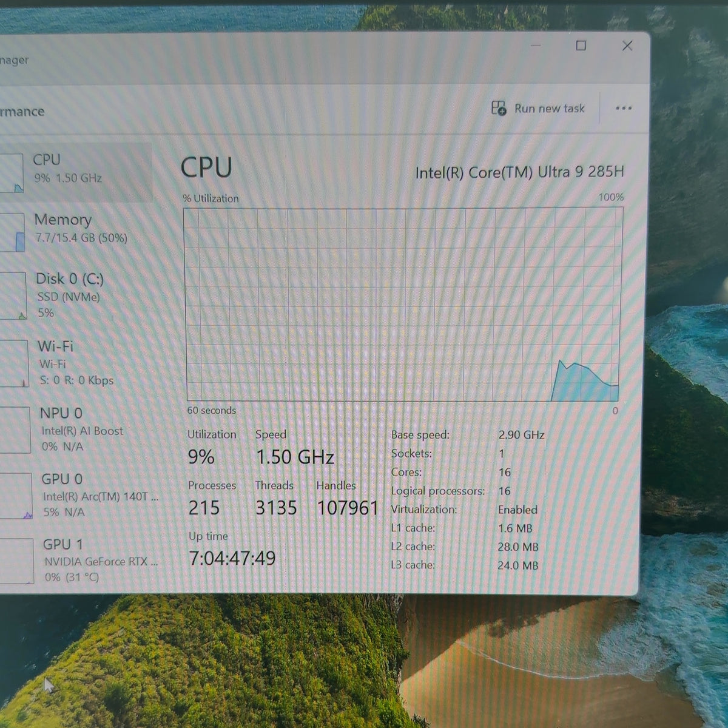This screenshot has height=728, width=728.
Task: Click the Run new task button
Action: [538, 109]
